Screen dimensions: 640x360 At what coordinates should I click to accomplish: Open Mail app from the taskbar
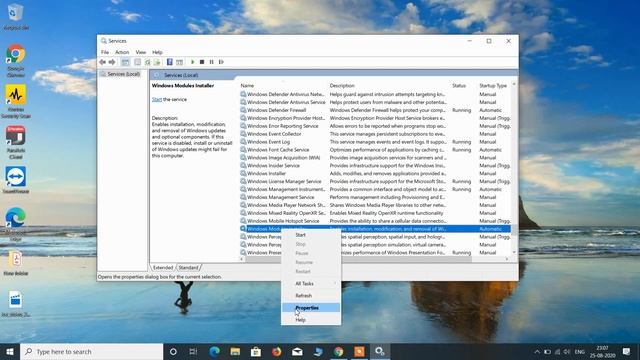[x=297, y=351]
